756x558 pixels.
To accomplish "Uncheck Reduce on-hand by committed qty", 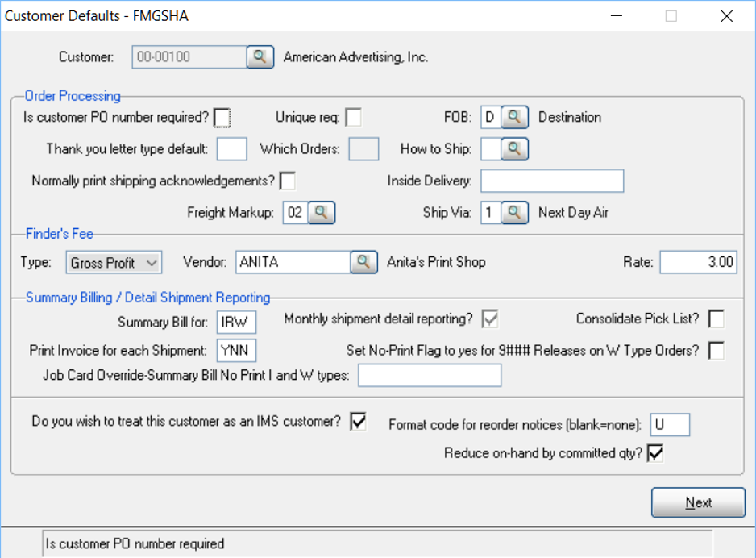I will click(655, 453).
